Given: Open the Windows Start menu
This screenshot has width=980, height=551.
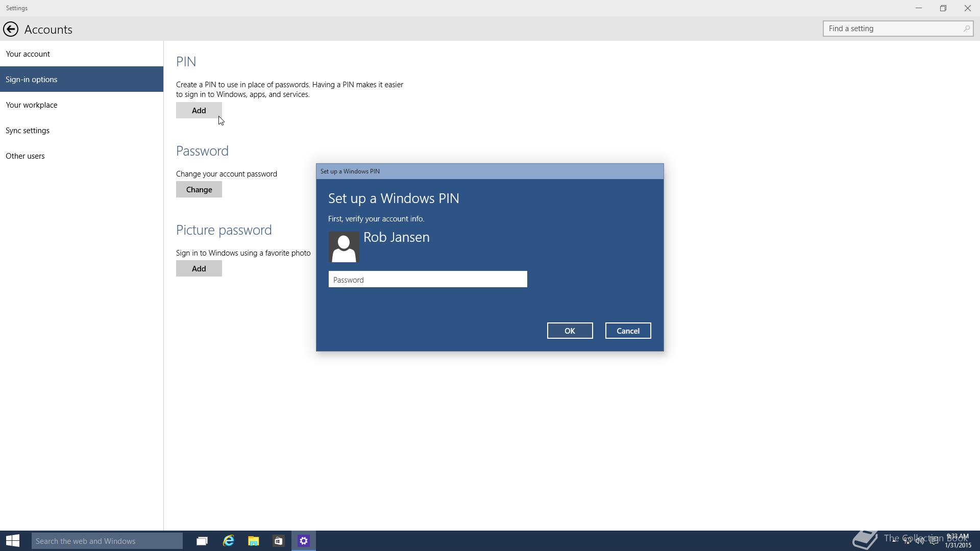Looking at the screenshot, I should [13, 541].
